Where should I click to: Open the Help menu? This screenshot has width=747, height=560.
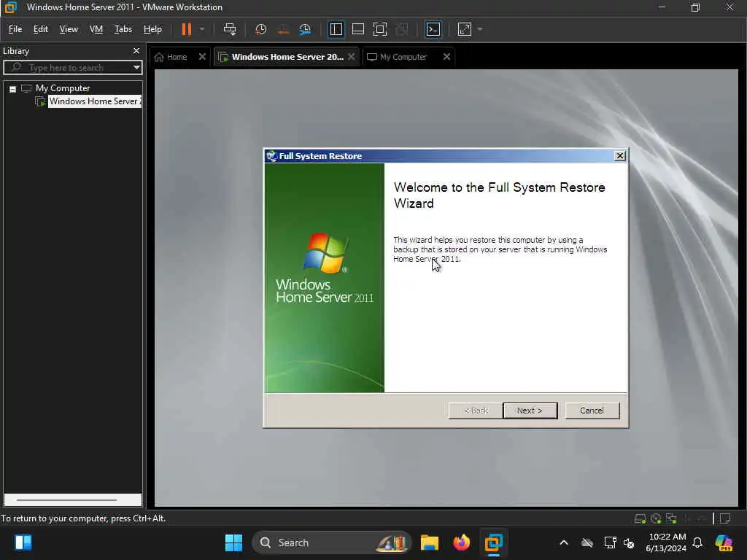[x=152, y=29]
